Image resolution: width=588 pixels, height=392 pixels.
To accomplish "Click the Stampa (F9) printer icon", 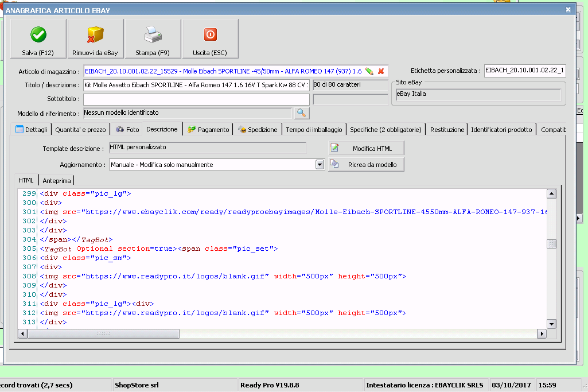I will 153,35.
